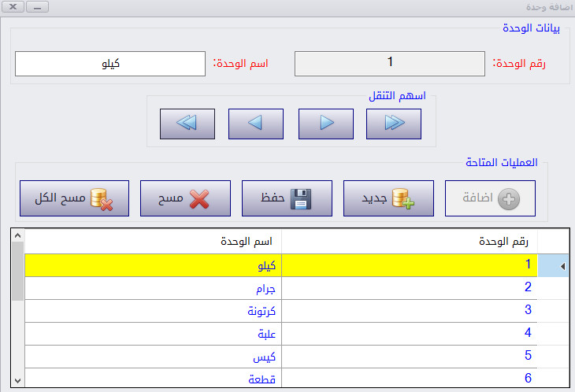Viewport: 575px width, 392px height.
Task: Click the حفظ (save) button
Action: [x=287, y=198]
